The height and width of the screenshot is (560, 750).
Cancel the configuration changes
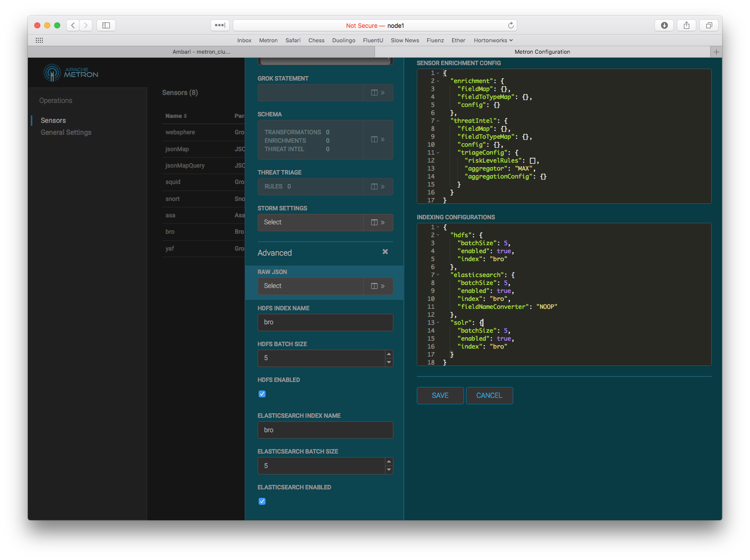pos(489,395)
